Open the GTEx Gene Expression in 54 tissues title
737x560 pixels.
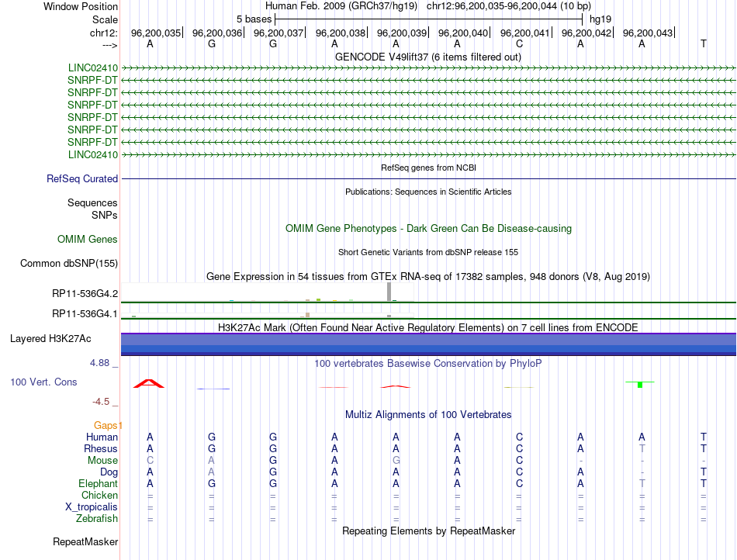pyautogui.click(x=428, y=276)
